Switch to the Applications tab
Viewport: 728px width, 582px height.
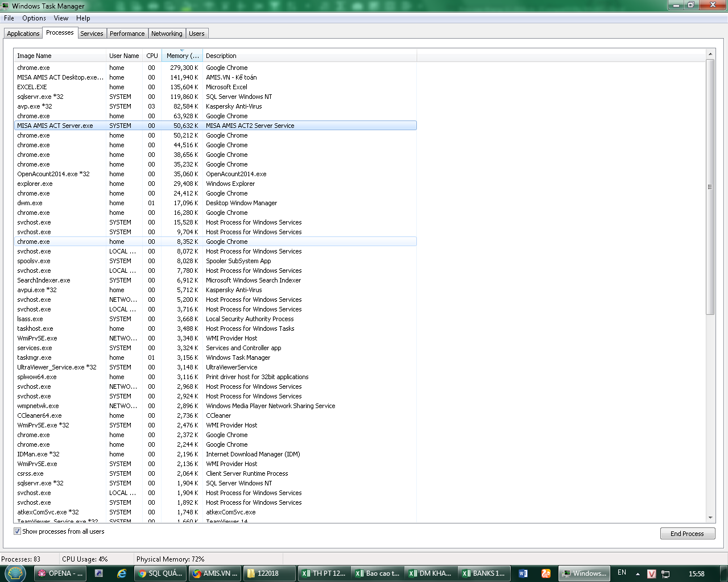tap(23, 34)
